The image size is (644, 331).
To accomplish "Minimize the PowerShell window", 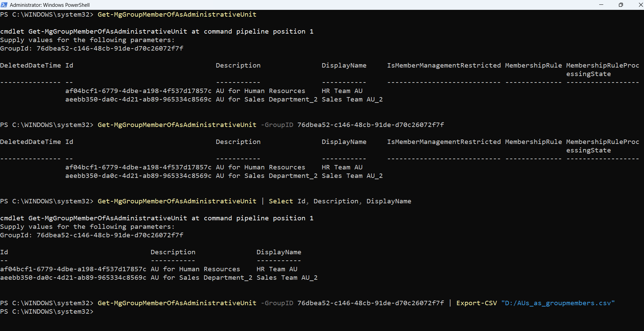I will [601, 5].
